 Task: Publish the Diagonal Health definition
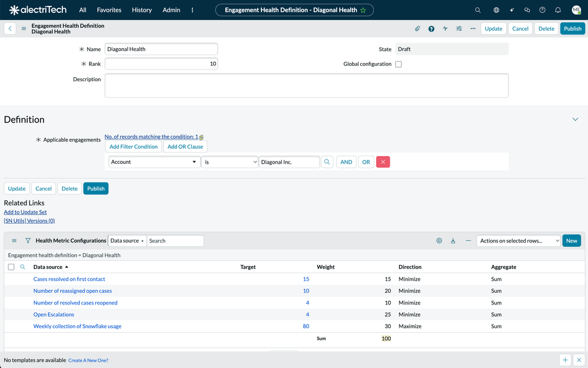[572, 28]
